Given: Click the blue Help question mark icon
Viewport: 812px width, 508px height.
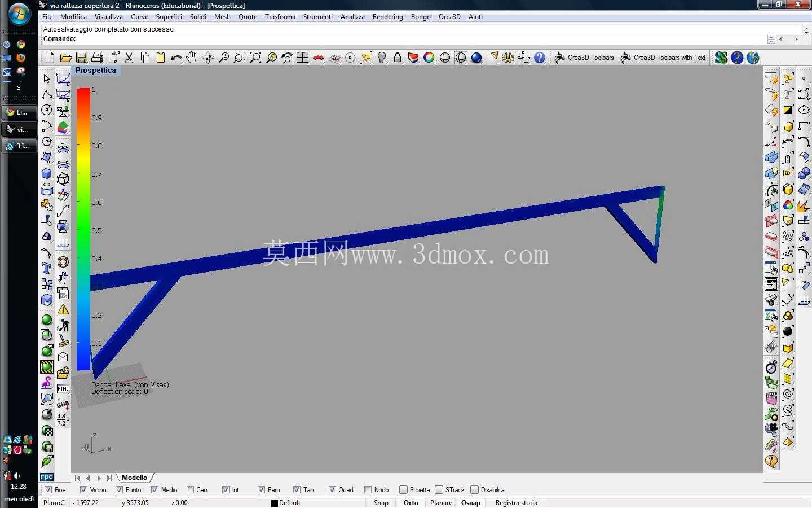Looking at the screenshot, I should pos(540,58).
